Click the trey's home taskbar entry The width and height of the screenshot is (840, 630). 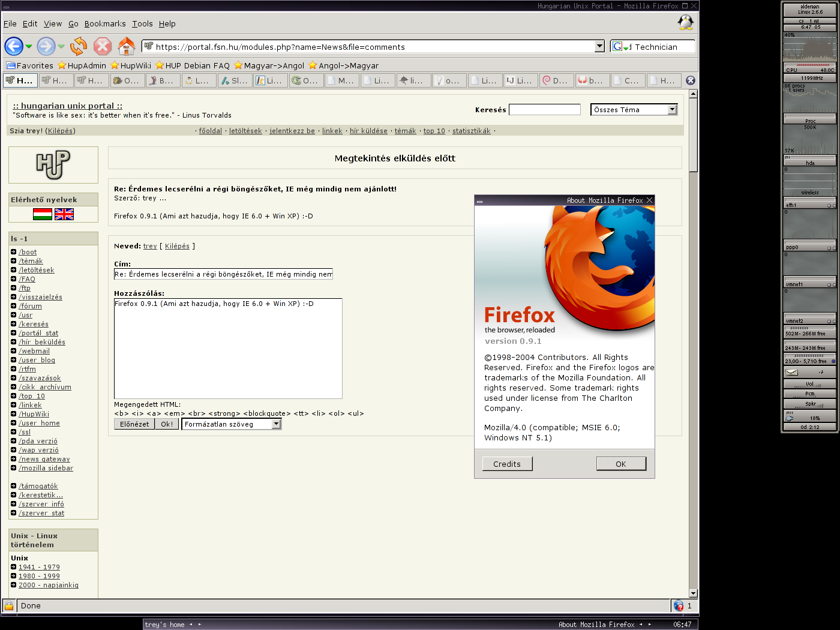165,625
